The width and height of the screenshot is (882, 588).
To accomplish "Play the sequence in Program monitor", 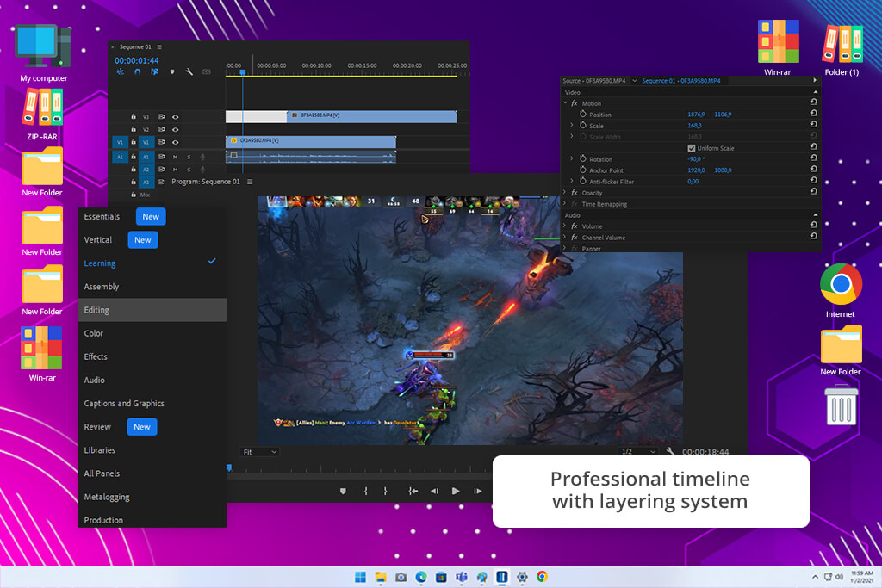I will pos(456,492).
